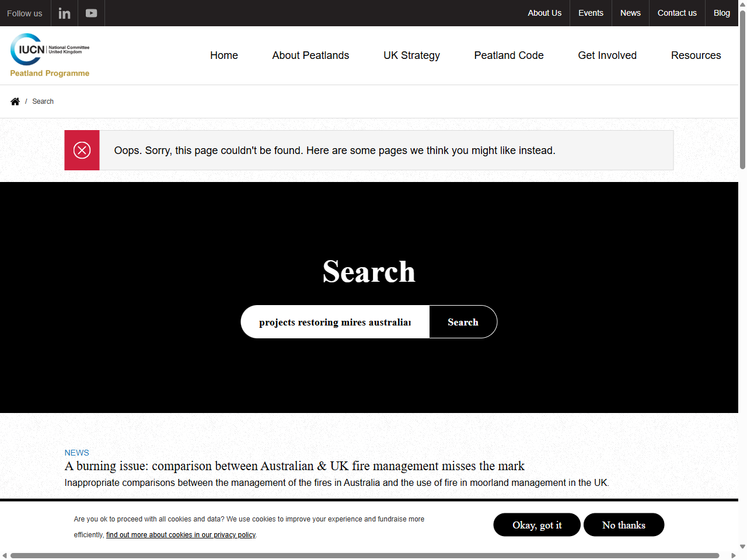Open the Peatland Code menu

coord(508,55)
